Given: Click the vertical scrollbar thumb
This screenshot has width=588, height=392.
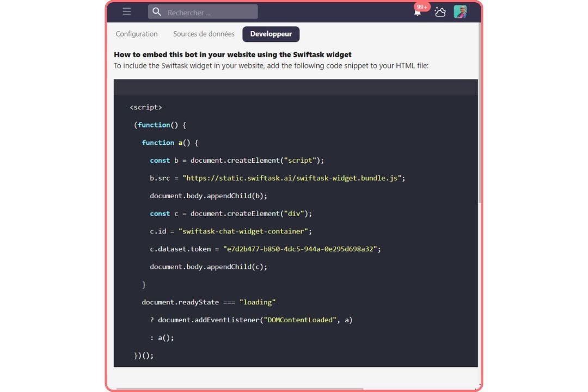Looking at the screenshot, I should (479, 113).
